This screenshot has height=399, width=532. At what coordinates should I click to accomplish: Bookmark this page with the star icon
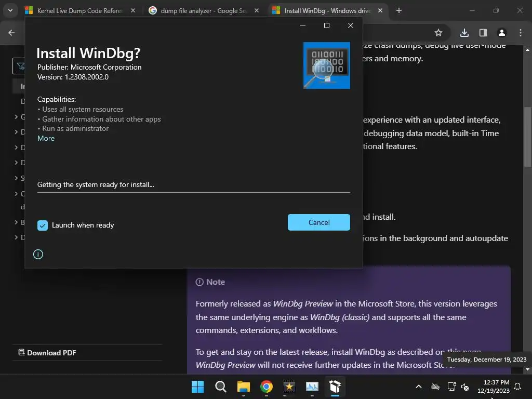[438, 33]
